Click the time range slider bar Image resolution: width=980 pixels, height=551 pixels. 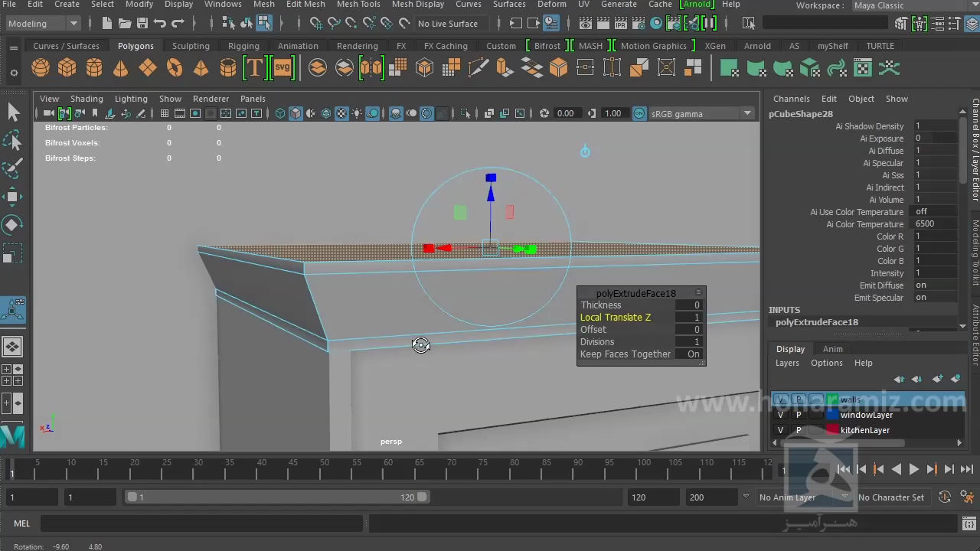(x=278, y=497)
